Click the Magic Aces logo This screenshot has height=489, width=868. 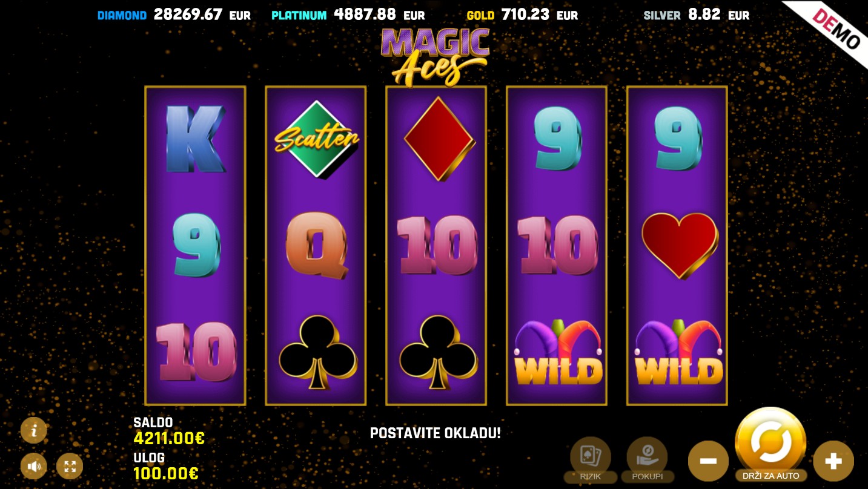pos(435,56)
